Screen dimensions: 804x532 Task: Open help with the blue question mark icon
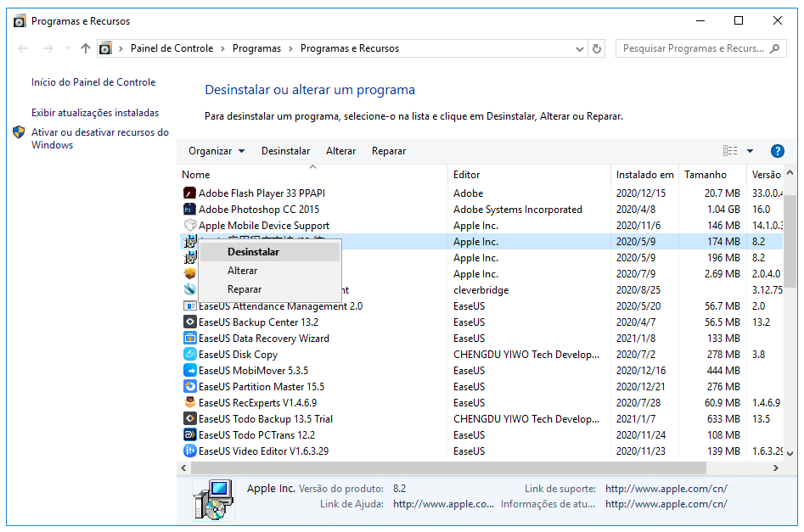[777, 151]
